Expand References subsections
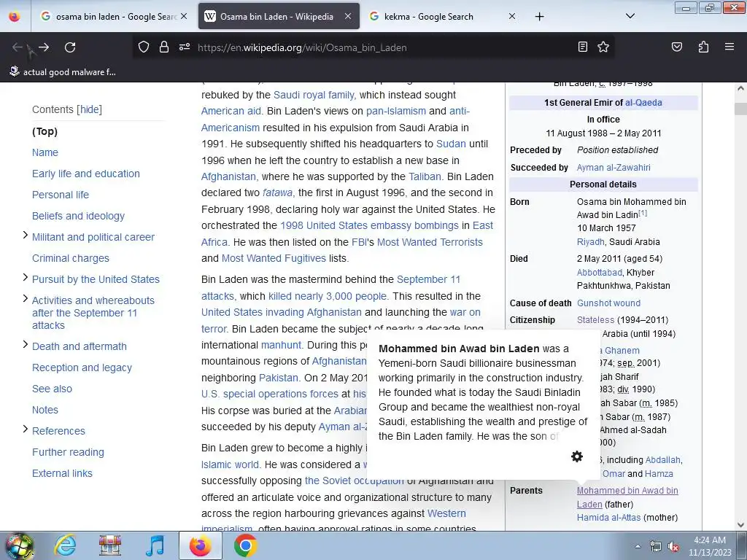This screenshot has width=747, height=560. coord(26,429)
